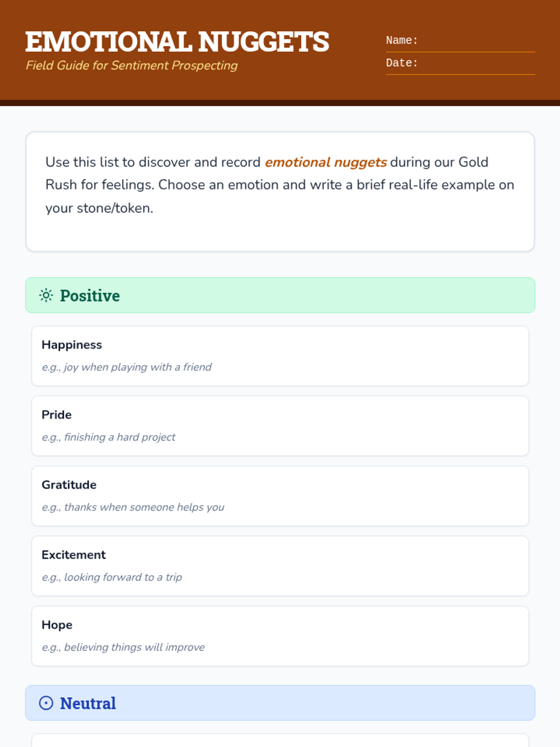Select the Gratitude emotion card
Viewport: 560px width, 747px height.
click(x=280, y=496)
